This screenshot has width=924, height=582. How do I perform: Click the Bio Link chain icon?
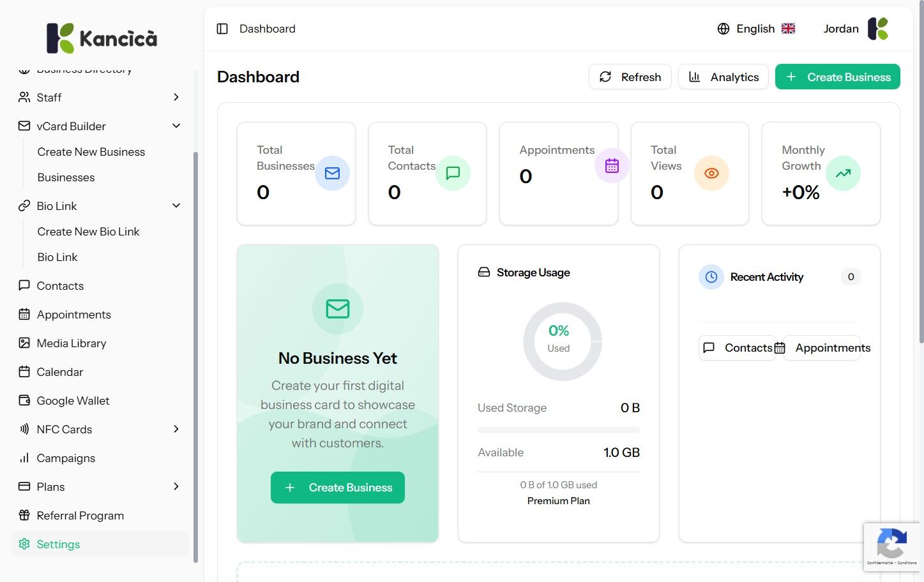24,205
